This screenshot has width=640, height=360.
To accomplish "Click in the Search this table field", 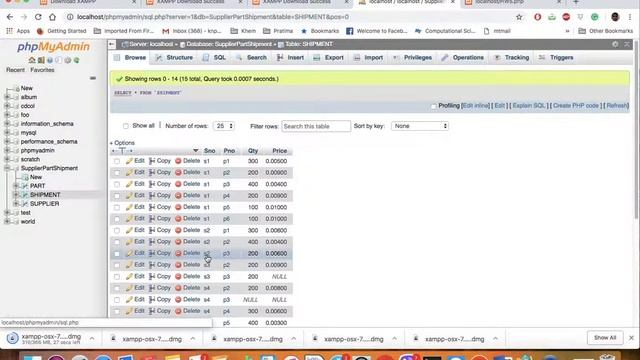I will (316, 127).
